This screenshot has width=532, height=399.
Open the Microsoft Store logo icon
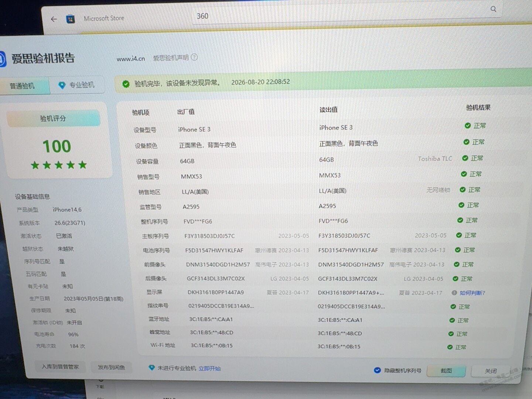[70, 19]
